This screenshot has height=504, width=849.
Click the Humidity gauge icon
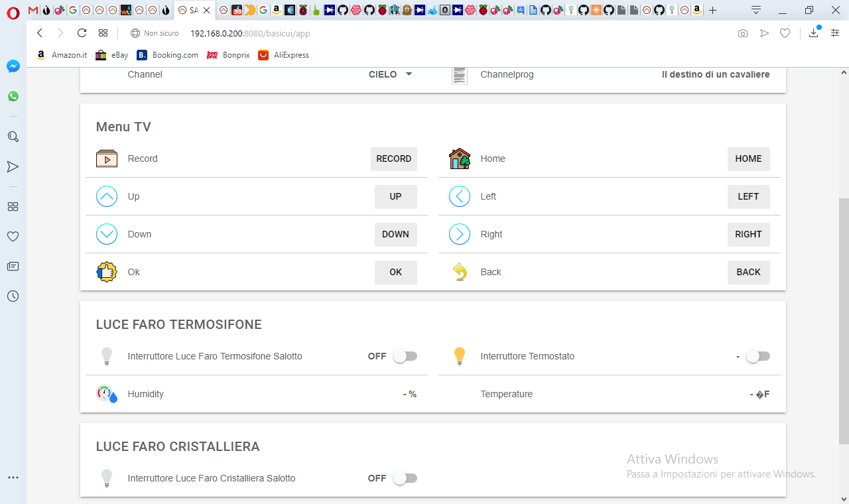pos(106,393)
